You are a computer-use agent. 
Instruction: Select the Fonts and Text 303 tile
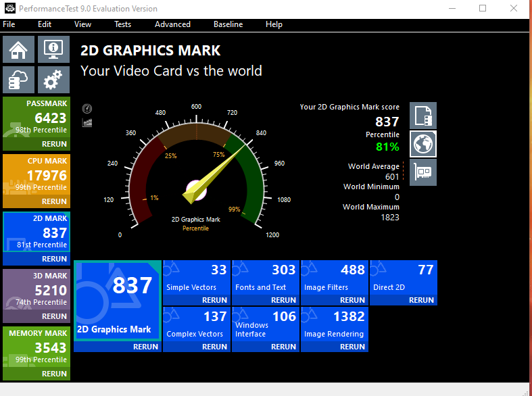(x=266, y=278)
